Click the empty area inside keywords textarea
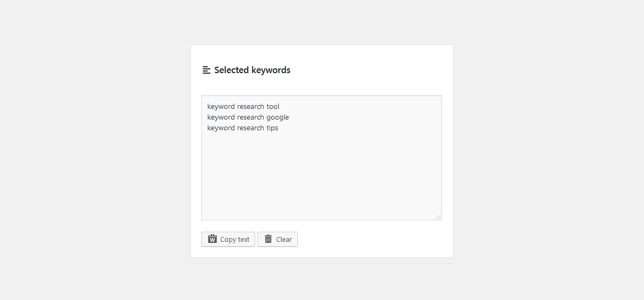 (x=321, y=176)
